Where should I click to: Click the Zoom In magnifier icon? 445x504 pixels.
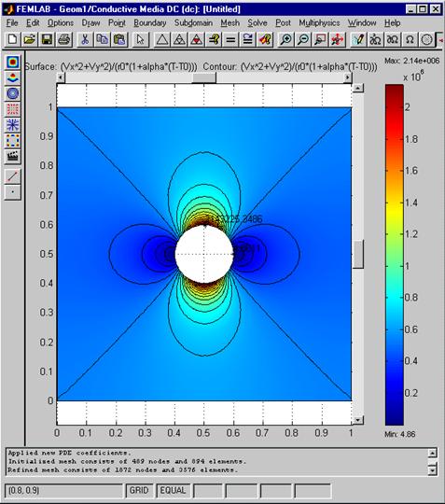tap(285, 39)
